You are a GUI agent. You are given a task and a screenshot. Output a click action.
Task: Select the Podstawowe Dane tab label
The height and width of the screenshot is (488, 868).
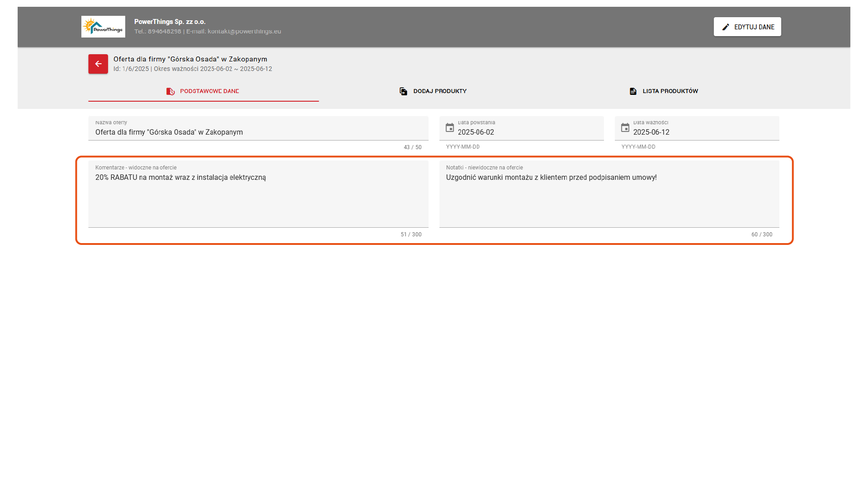point(209,91)
